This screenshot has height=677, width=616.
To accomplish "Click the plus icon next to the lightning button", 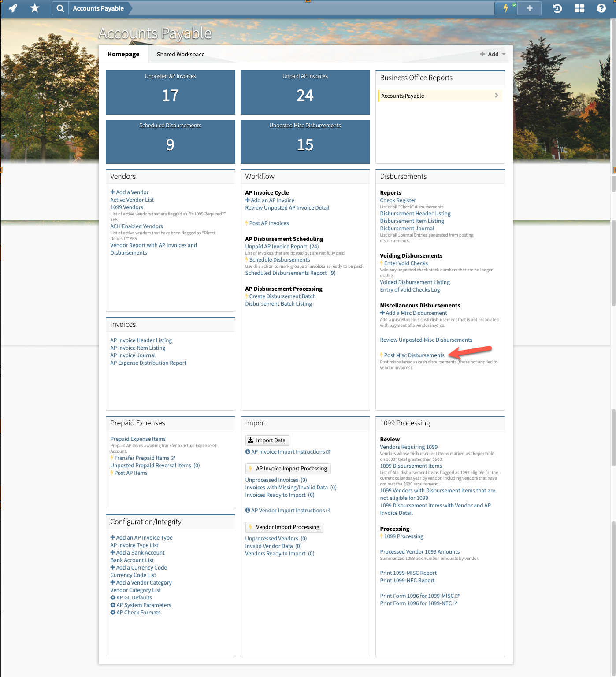I will (529, 8).
